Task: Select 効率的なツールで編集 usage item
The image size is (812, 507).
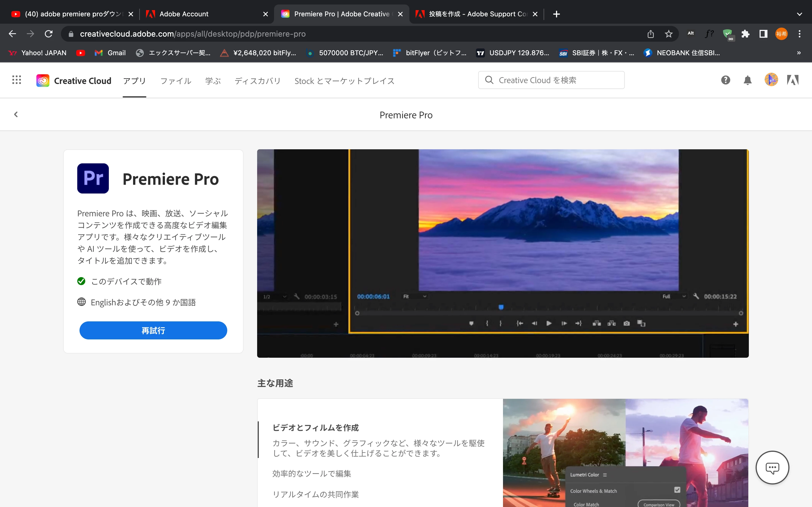Action: pyautogui.click(x=312, y=473)
